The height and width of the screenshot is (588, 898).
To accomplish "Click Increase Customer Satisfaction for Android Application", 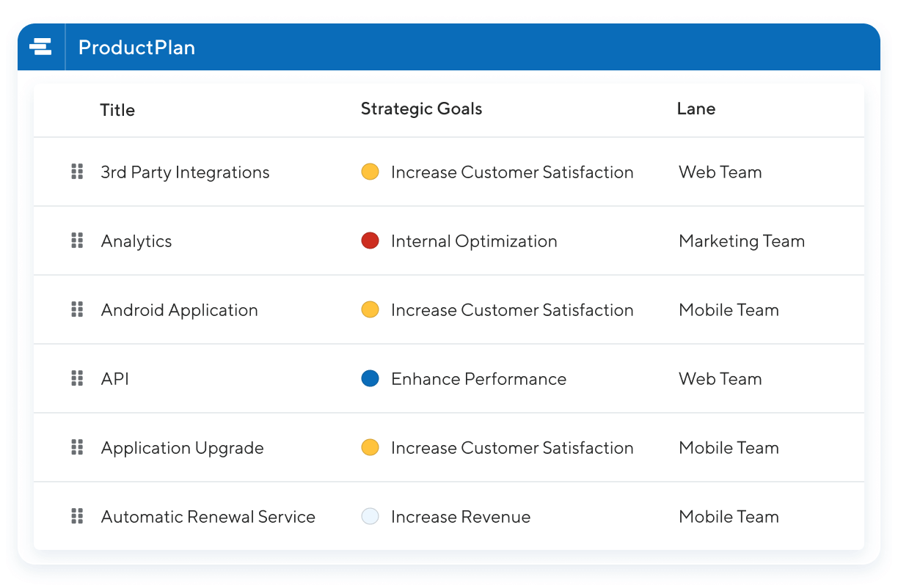I will tap(512, 310).
